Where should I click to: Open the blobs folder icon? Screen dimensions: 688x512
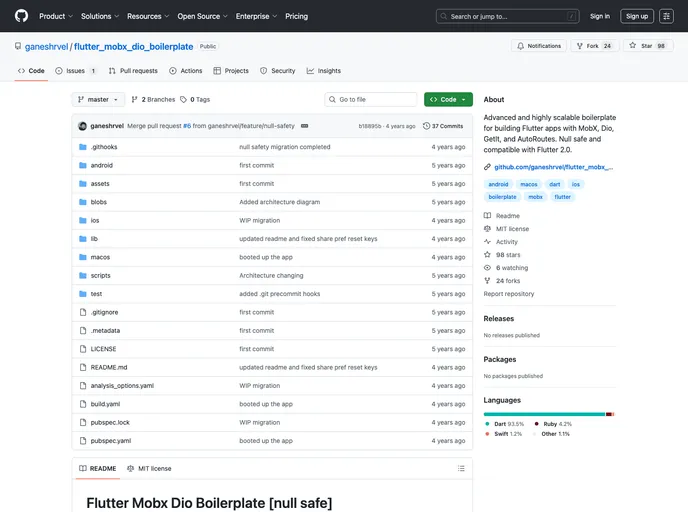pos(82,202)
